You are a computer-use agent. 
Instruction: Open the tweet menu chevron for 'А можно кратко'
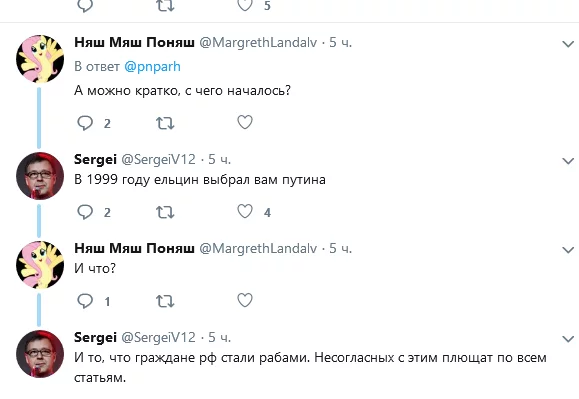coord(568,44)
